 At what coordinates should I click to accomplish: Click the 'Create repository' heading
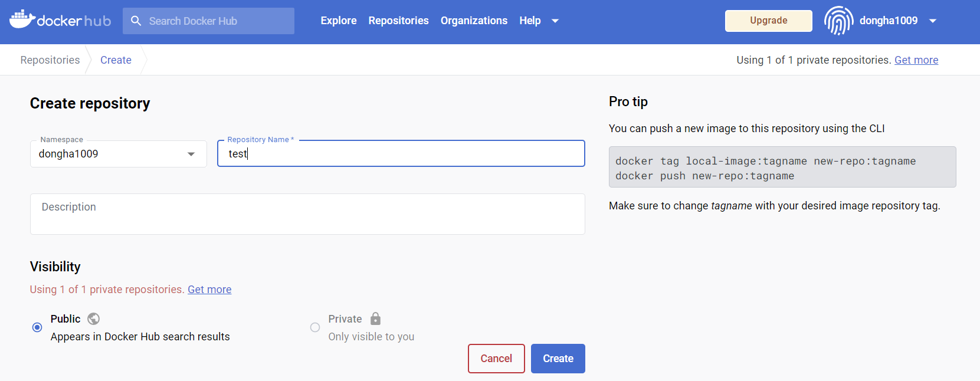[90, 103]
